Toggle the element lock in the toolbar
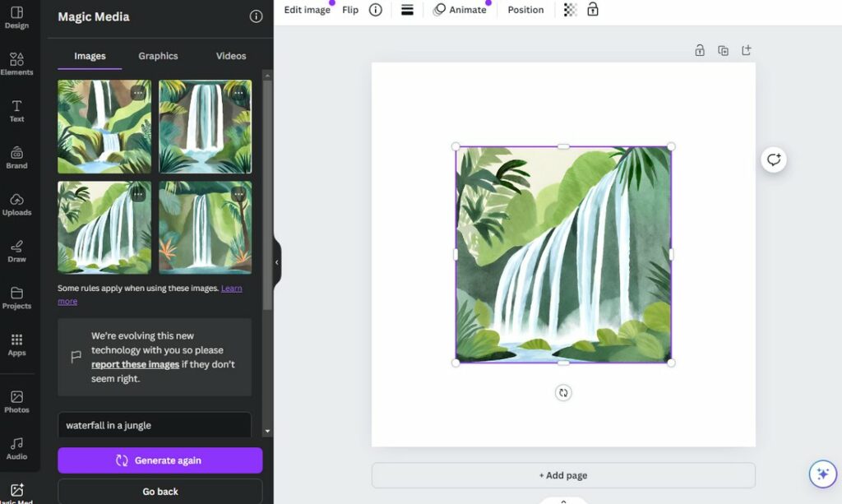The width and height of the screenshot is (842, 504). pos(594,10)
